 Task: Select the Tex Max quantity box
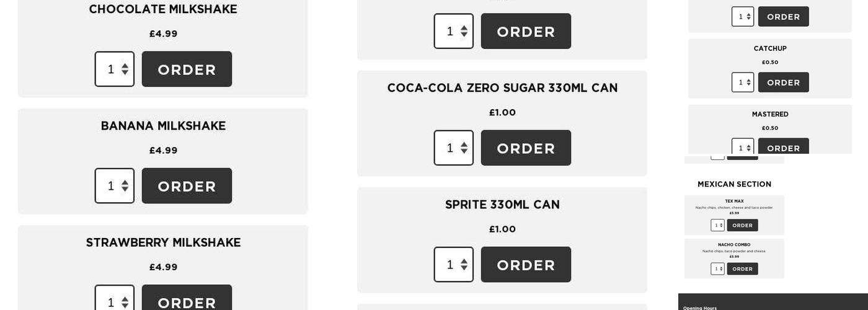point(715,225)
